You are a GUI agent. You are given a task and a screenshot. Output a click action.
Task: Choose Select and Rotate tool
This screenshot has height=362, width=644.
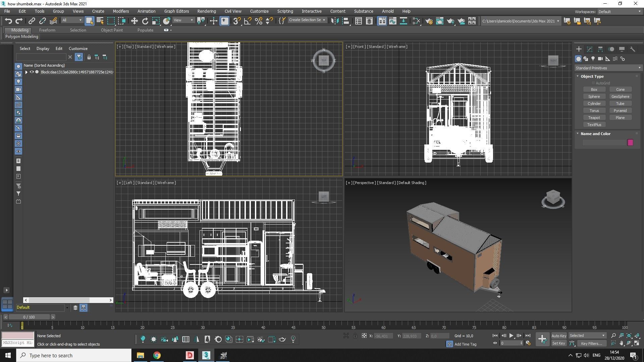145,21
